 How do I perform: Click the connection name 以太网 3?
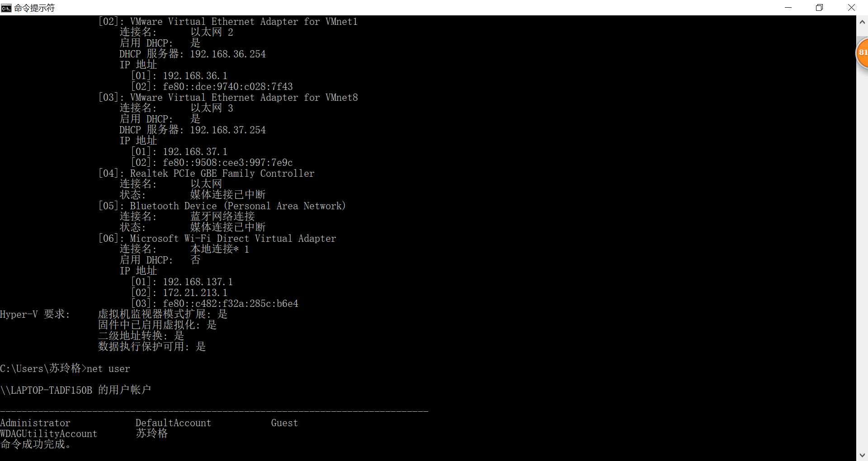click(212, 108)
